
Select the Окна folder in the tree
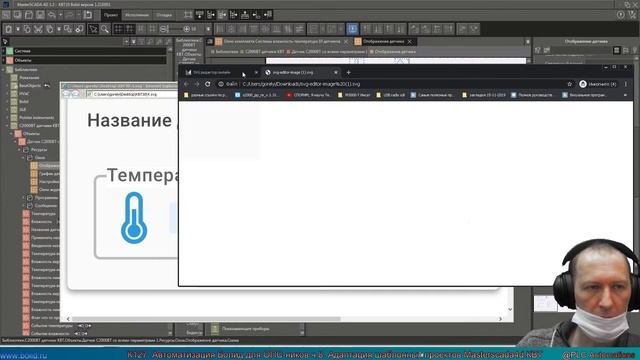40,158
